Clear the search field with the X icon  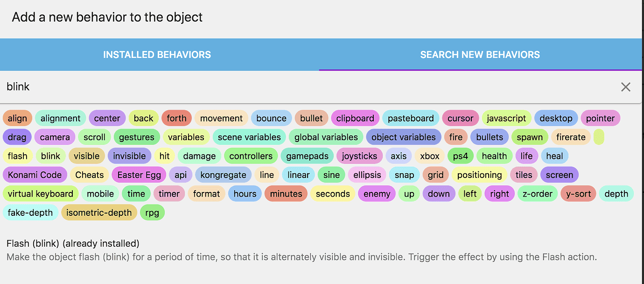tap(625, 87)
